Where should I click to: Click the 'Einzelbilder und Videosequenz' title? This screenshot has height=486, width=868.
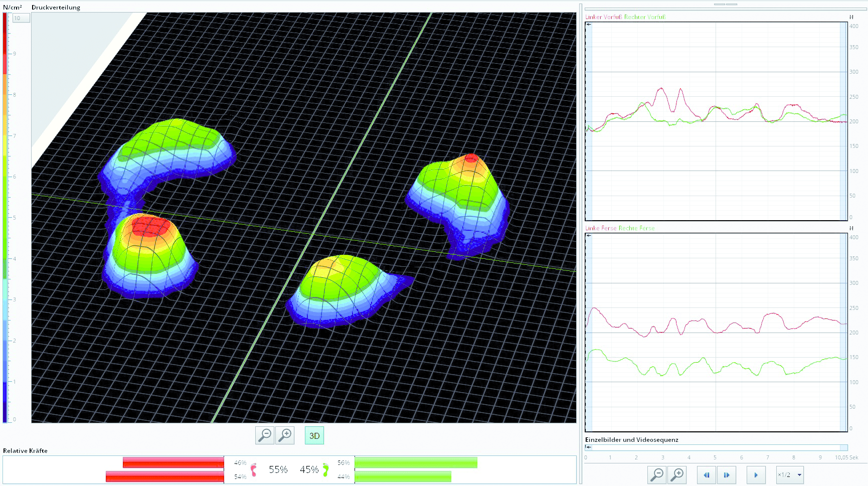tap(632, 440)
